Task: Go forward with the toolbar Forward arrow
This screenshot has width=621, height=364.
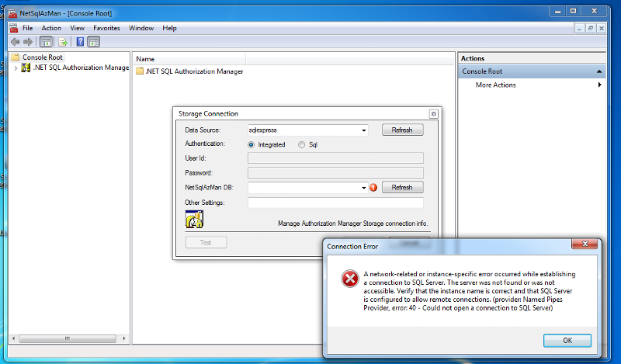Action: 28,42
